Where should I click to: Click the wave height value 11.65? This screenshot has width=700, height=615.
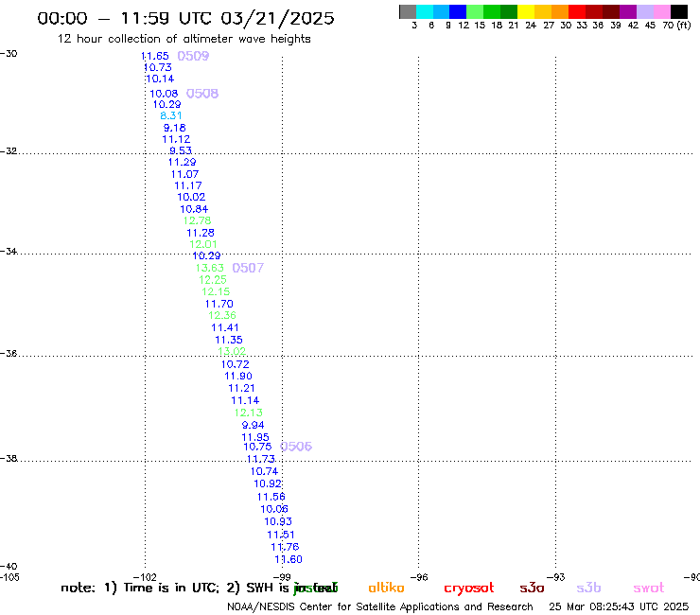pos(155,56)
